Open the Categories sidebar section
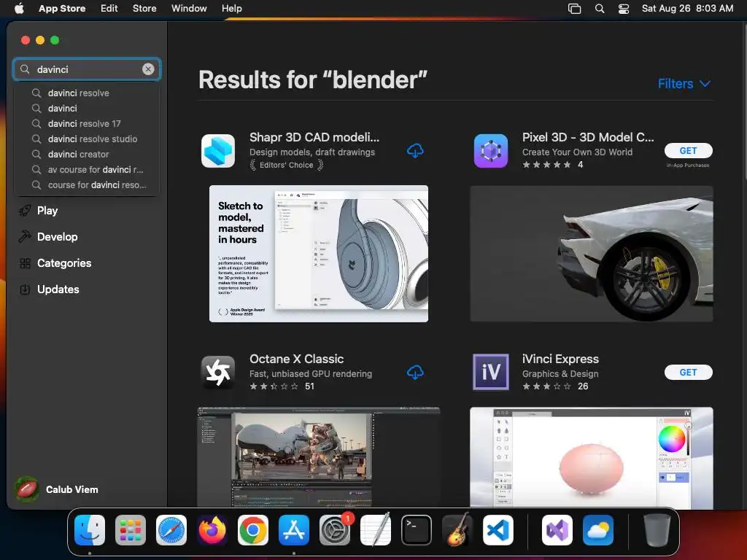Viewport: 747px width, 560px height. tap(64, 262)
